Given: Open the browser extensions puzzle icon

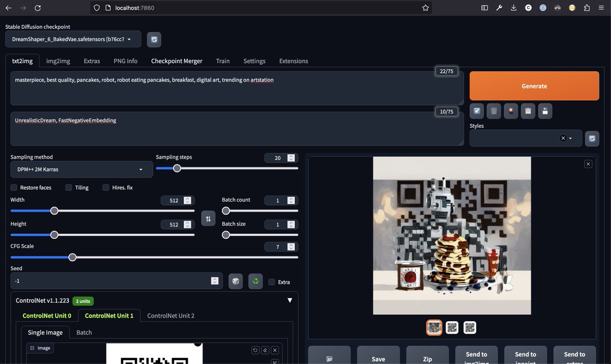Looking at the screenshot, I should pyautogui.click(x=587, y=8).
